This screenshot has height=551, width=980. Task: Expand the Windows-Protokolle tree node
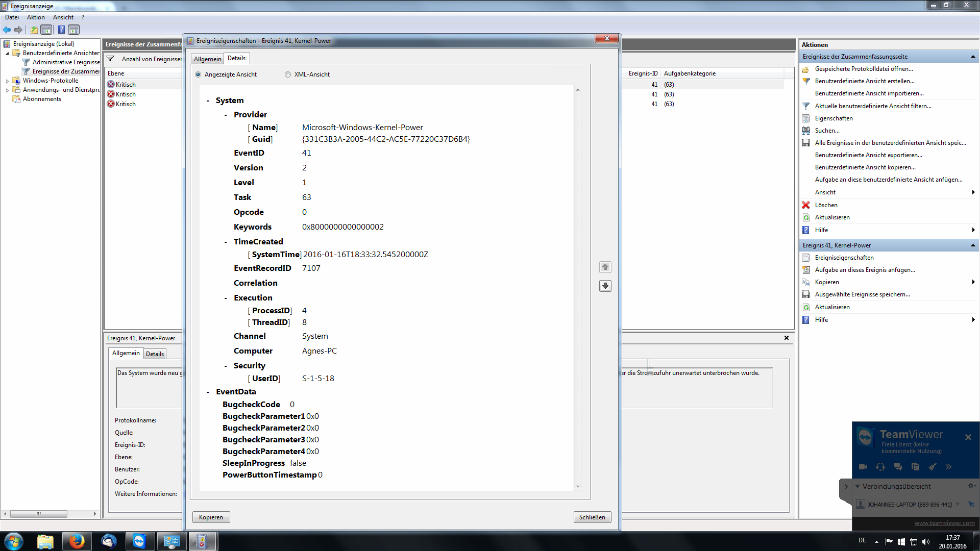[7, 81]
